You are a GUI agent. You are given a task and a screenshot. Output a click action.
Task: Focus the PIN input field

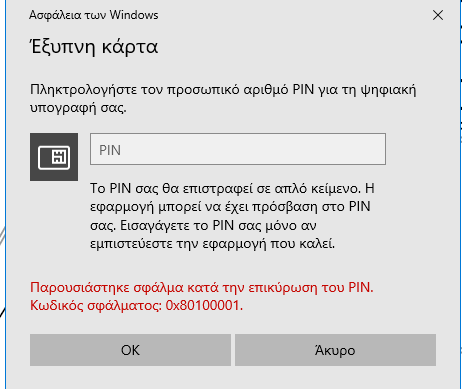[x=238, y=149]
